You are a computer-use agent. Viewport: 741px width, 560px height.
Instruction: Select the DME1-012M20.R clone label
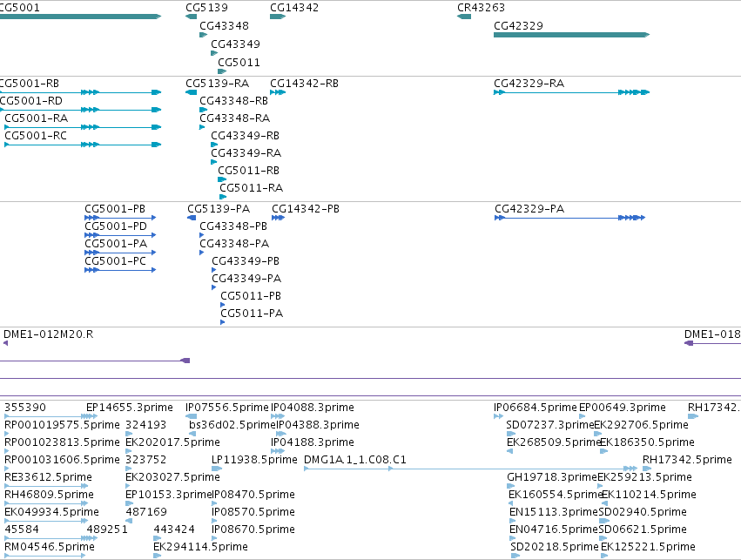pyautogui.click(x=48, y=334)
